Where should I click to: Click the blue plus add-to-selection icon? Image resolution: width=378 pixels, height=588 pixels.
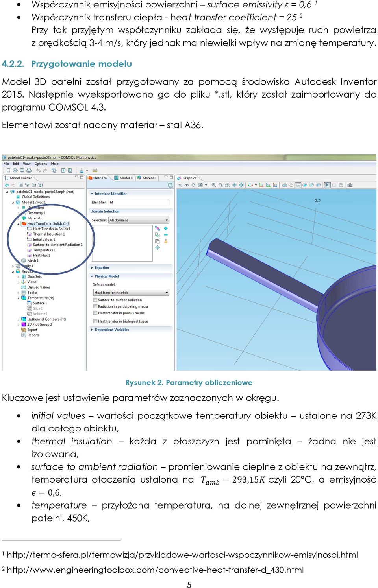(166, 228)
